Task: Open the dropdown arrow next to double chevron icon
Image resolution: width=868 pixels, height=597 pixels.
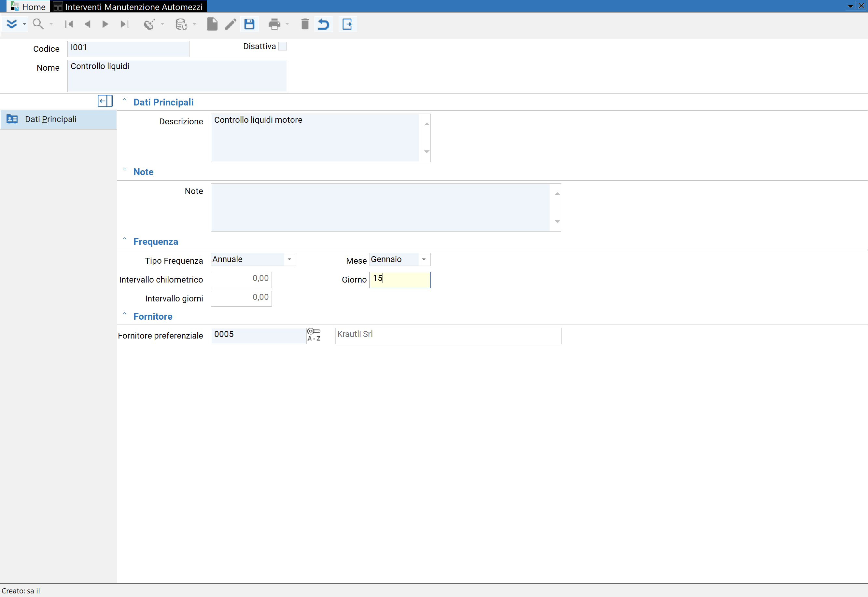Action: click(x=24, y=24)
